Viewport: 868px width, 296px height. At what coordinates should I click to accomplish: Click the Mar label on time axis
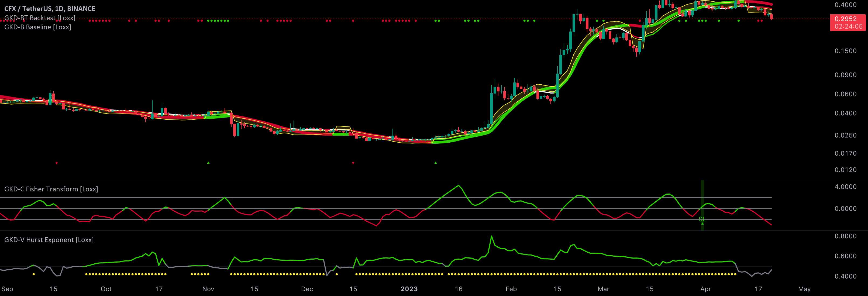coord(604,289)
